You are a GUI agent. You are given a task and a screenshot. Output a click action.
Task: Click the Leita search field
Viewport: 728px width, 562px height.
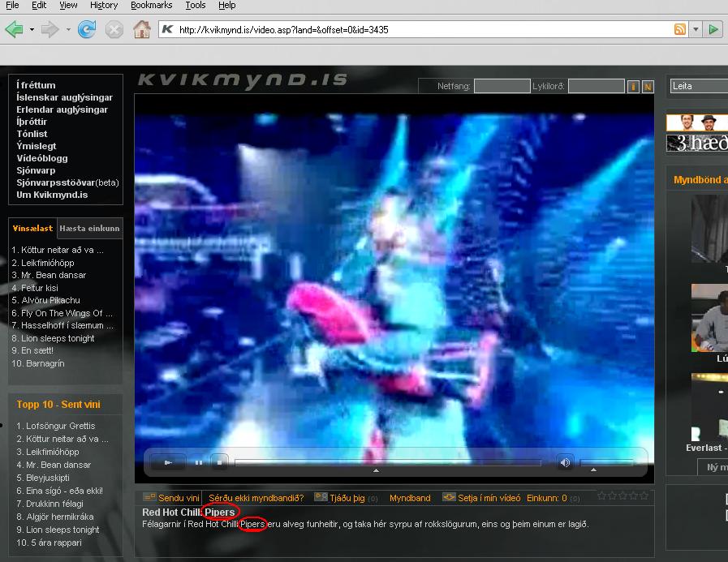(699, 86)
